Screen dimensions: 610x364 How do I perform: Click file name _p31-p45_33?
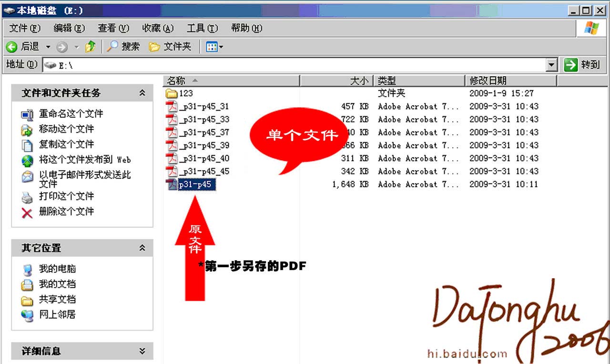(x=204, y=119)
